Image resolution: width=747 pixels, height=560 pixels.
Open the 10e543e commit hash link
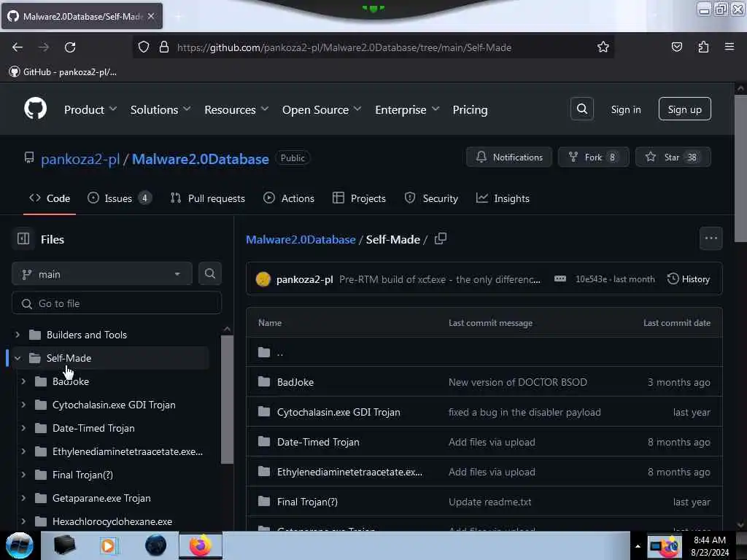point(591,279)
